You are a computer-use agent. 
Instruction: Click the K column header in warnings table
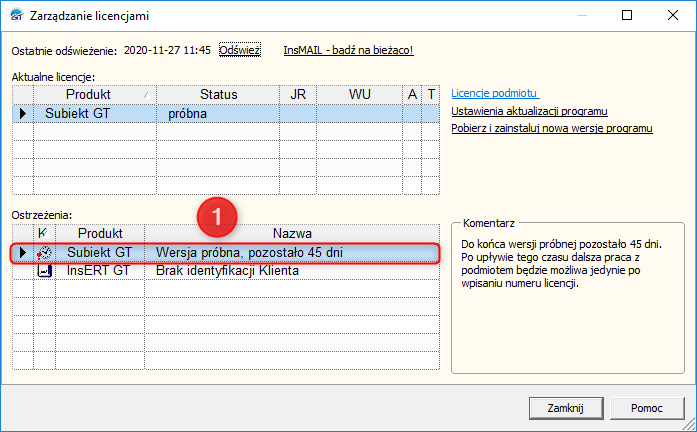pyautogui.click(x=44, y=233)
